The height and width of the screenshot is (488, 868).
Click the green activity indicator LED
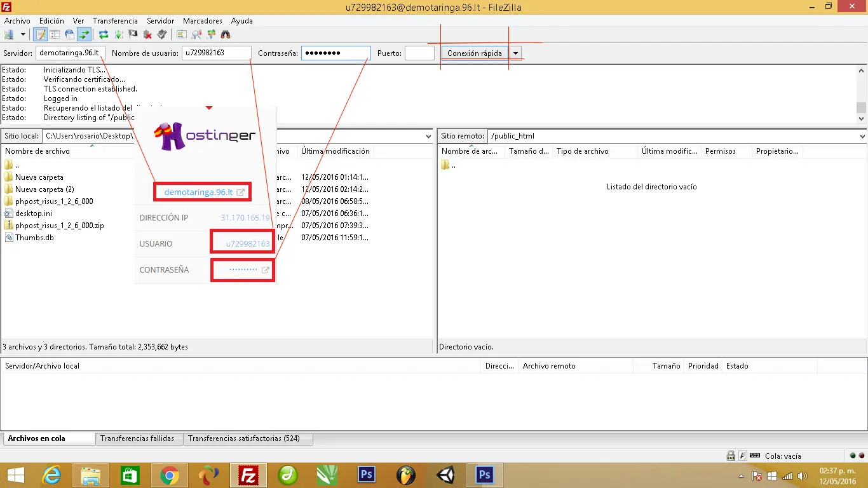[x=853, y=456]
